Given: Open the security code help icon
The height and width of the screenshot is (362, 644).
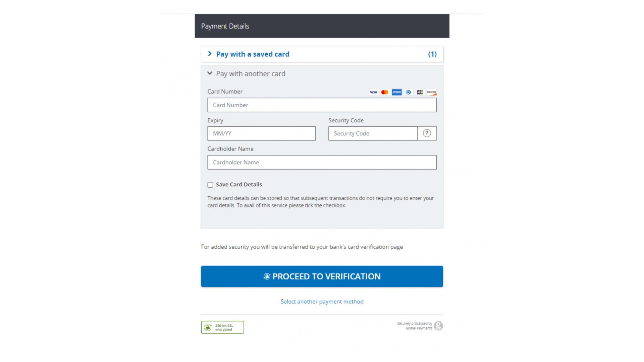Looking at the screenshot, I should point(427,133).
